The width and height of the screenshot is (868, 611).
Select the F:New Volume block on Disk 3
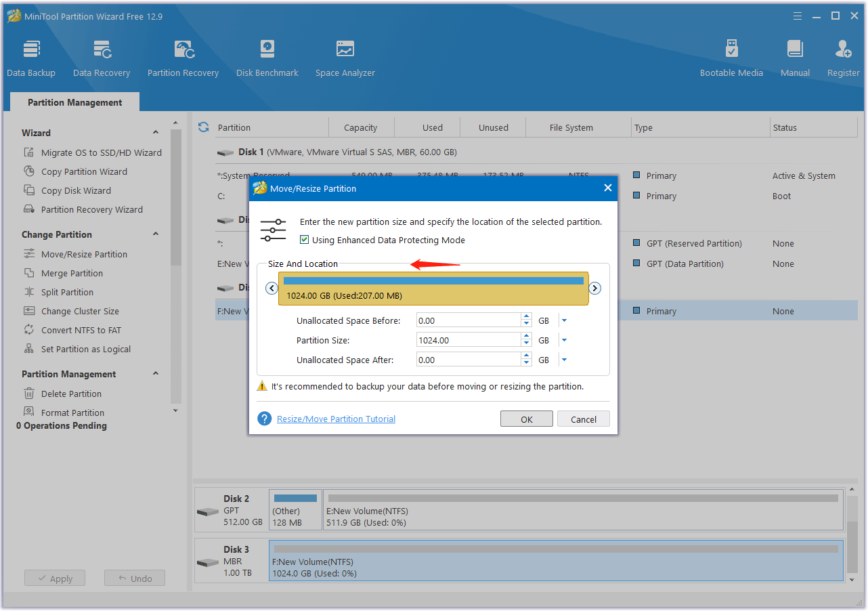click(557, 561)
